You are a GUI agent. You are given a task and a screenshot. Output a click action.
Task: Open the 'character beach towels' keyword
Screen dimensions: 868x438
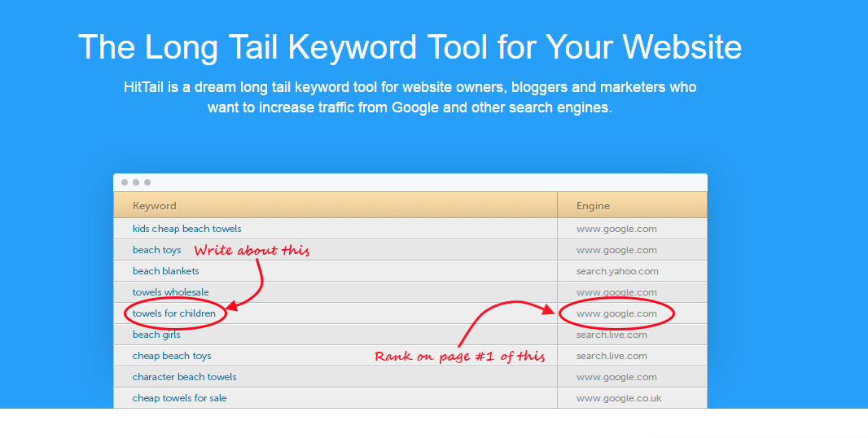point(184,377)
